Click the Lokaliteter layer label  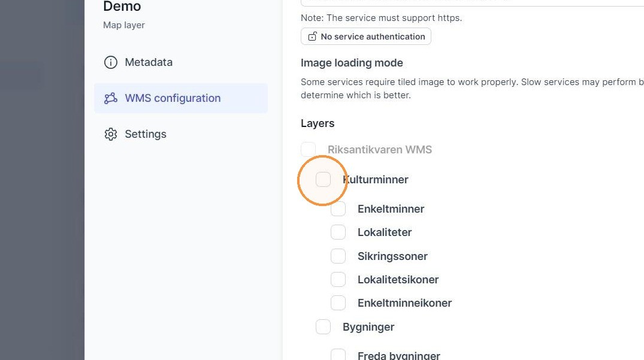click(385, 232)
